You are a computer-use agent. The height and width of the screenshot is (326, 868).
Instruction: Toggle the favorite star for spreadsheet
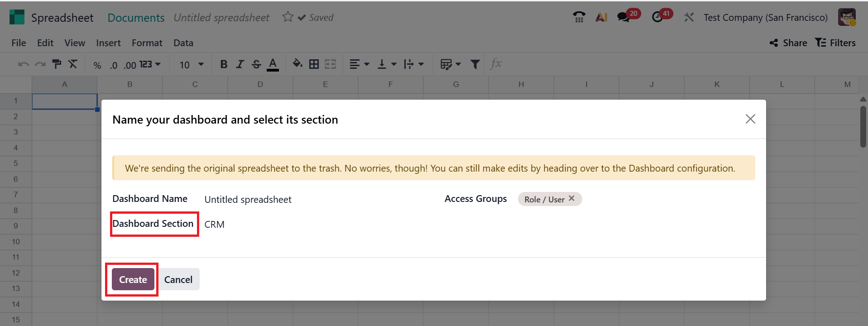[x=288, y=17]
